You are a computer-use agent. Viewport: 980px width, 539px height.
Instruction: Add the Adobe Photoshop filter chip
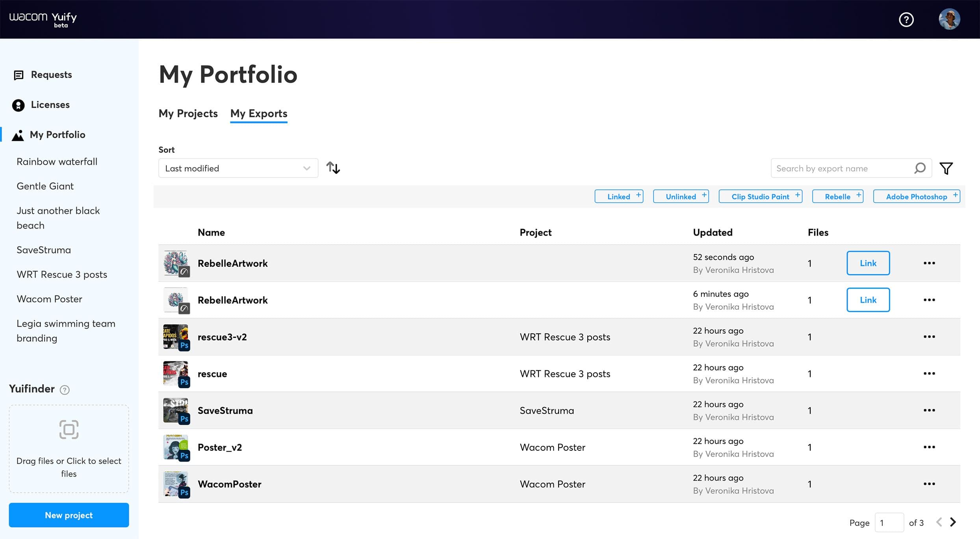coord(917,196)
